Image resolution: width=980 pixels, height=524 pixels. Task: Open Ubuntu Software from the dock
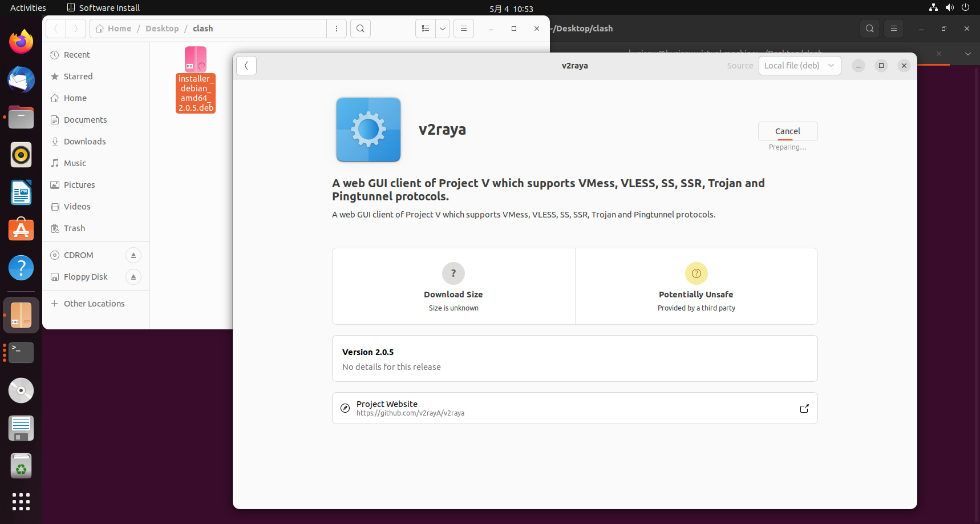pos(21,230)
